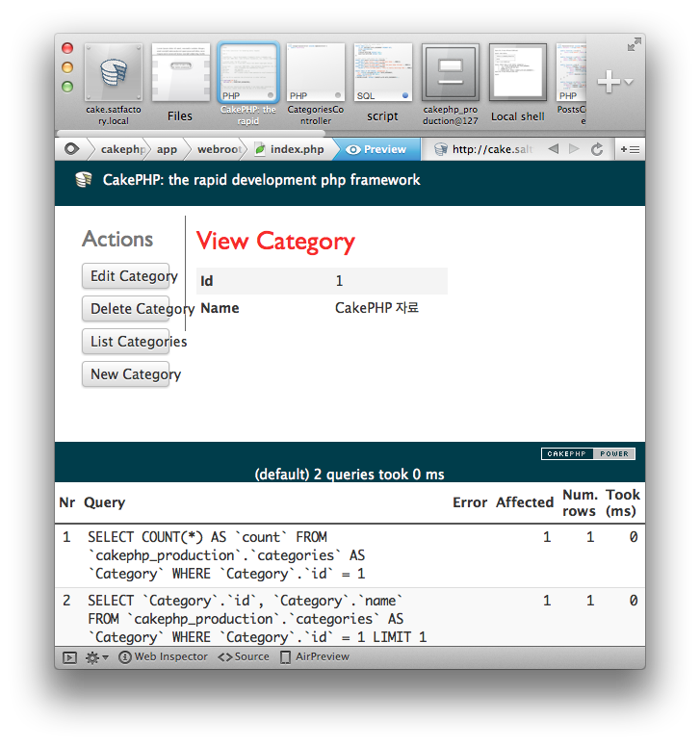Viewport: 700px width, 745px height.
Task: Open the PostsController PHP tab
Action: pos(571,84)
